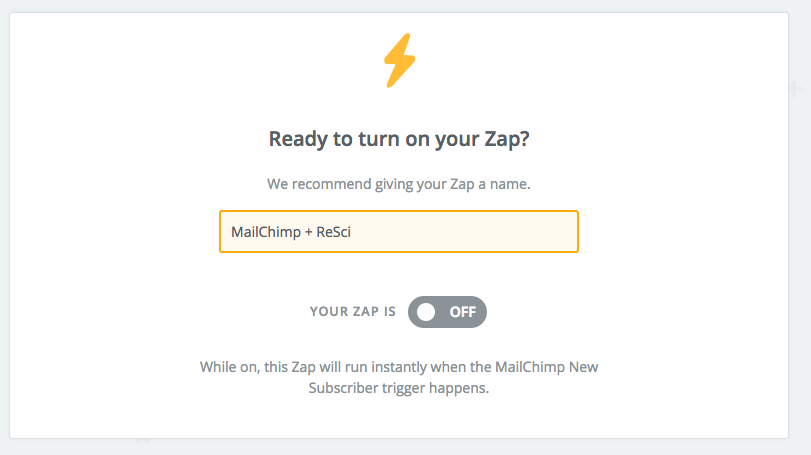811x455 pixels.
Task: Click the OFF label inside the toggle
Action: pyautogui.click(x=462, y=312)
